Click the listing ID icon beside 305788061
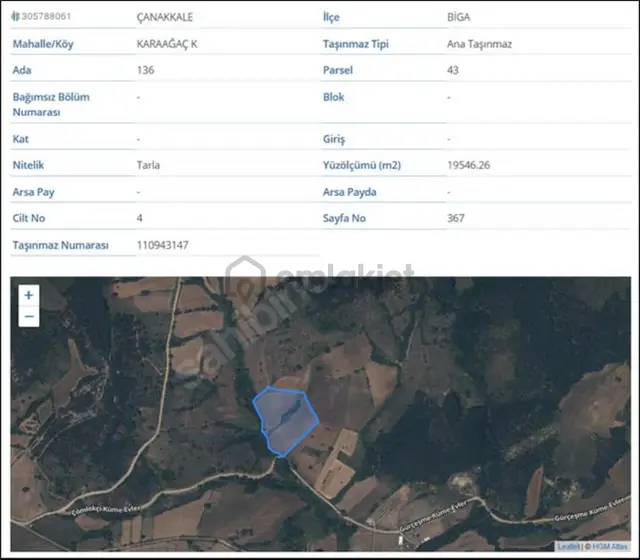 tap(16, 16)
